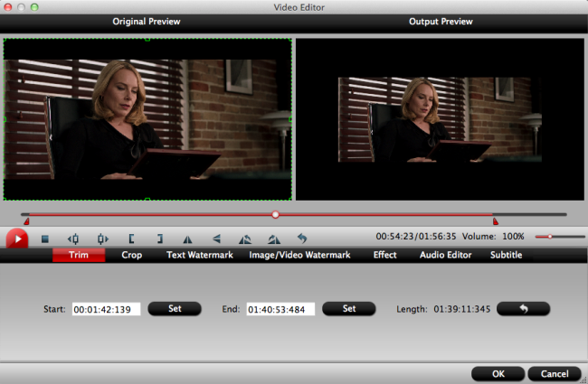Image resolution: width=588 pixels, height=384 pixels.
Task: Click the End time input field
Action: pyautogui.click(x=280, y=309)
